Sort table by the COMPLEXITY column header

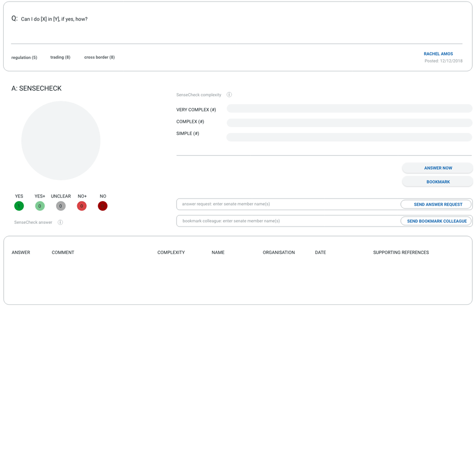click(171, 252)
